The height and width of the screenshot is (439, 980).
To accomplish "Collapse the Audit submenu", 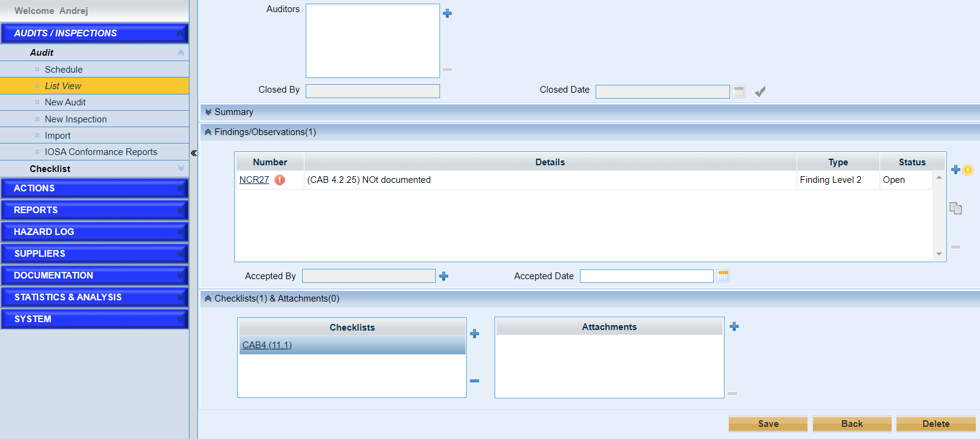I will 181,53.
